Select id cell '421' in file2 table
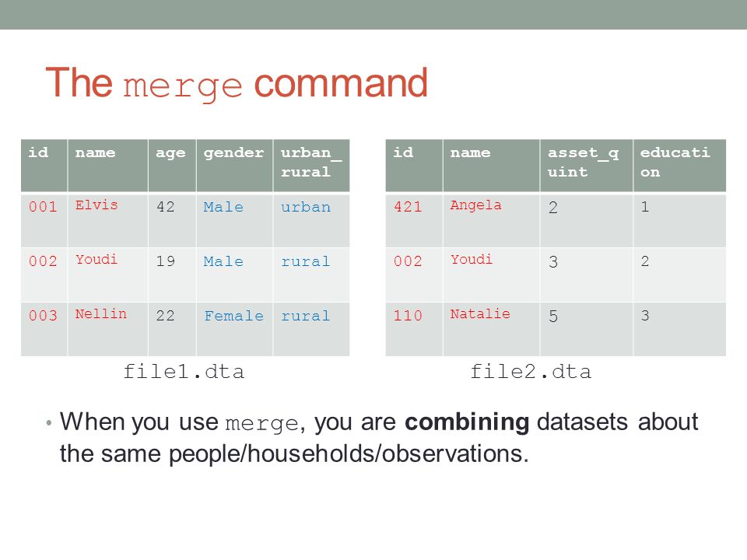Screen dimensions: 747x560 click(x=414, y=220)
